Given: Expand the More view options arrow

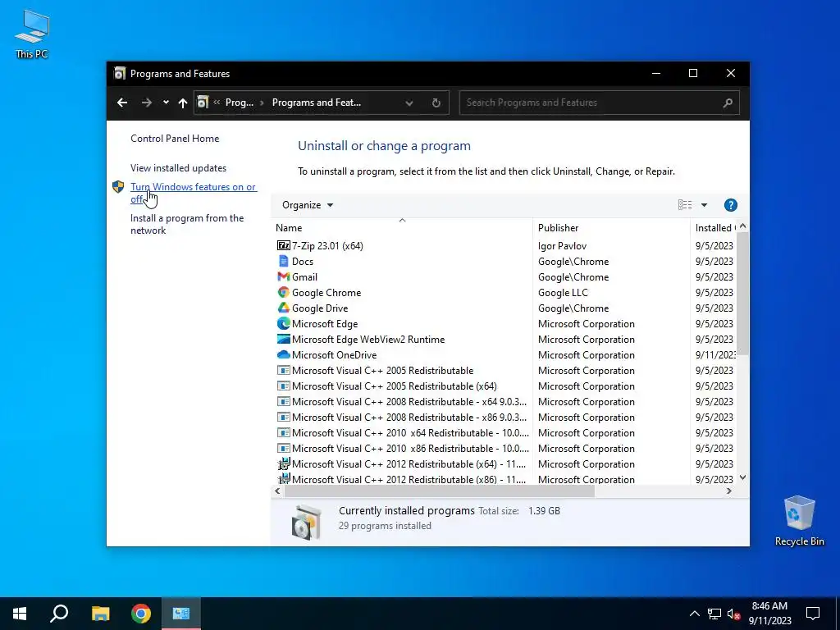Looking at the screenshot, I should pos(704,205).
